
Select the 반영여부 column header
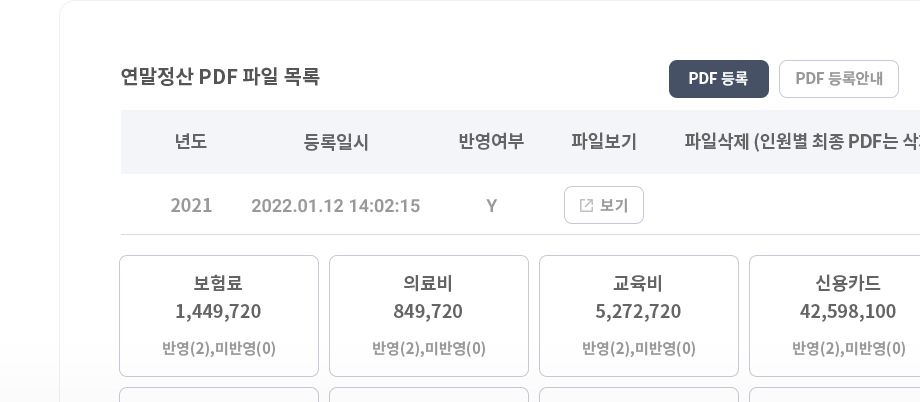pos(491,141)
